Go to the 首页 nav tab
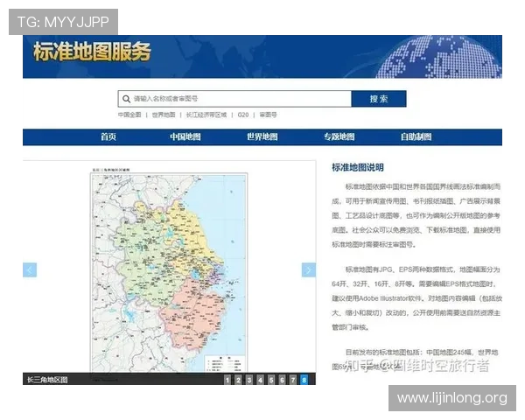Screen dimensions: 525x420 [x=108, y=136]
